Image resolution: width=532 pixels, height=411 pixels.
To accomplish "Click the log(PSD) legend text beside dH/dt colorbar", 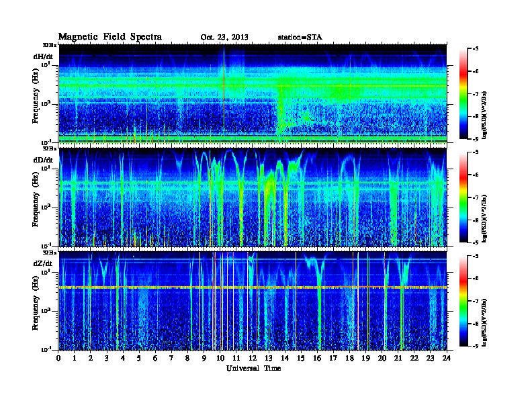I will click(484, 115).
